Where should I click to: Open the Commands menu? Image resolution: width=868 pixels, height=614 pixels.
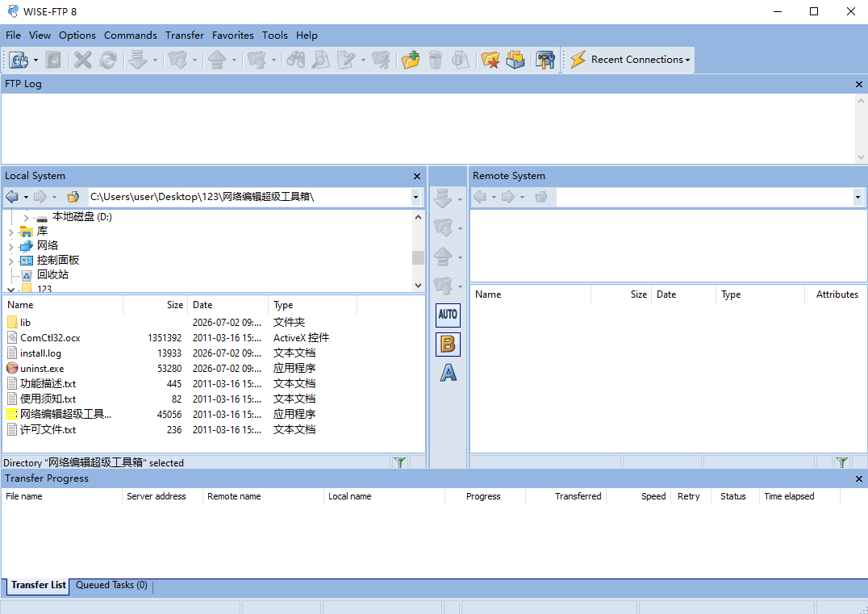point(131,36)
